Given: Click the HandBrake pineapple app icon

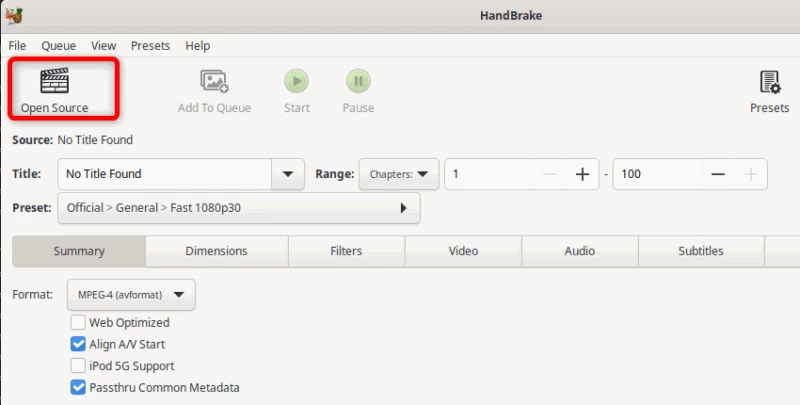Looking at the screenshot, I should (x=14, y=16).
